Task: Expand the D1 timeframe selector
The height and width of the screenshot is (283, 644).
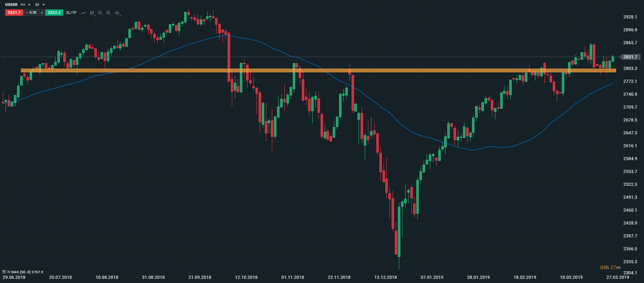Action: point(44,5)
